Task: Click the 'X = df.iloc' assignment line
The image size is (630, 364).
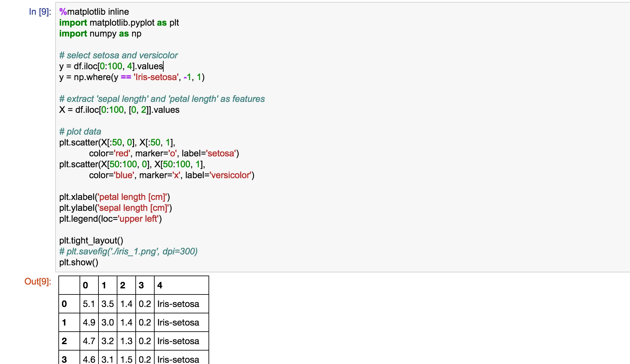Action: 119,110
